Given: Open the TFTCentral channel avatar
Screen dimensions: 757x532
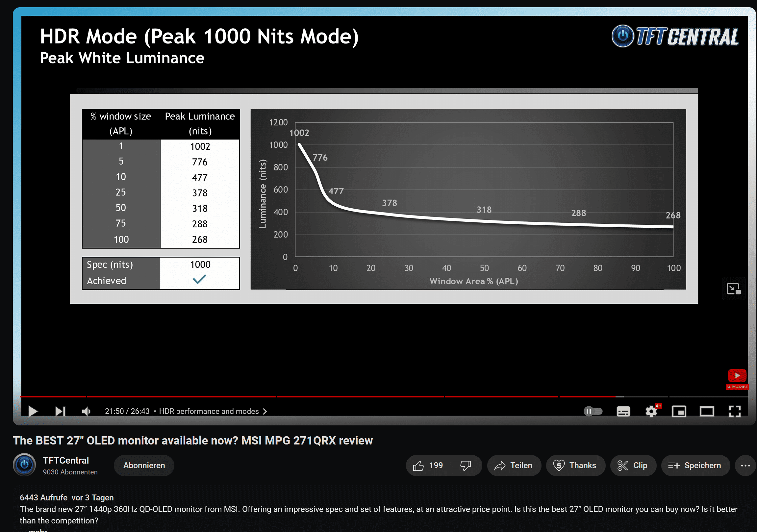Looking at the screenshot, I should tap(24, 465).
